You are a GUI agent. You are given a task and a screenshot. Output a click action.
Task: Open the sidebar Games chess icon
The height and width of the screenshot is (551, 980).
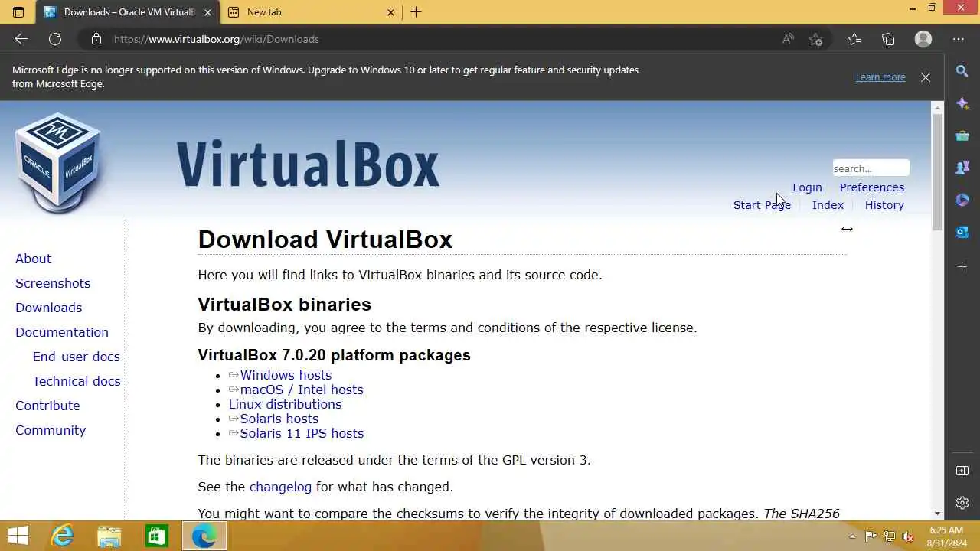tap(962, 168)
